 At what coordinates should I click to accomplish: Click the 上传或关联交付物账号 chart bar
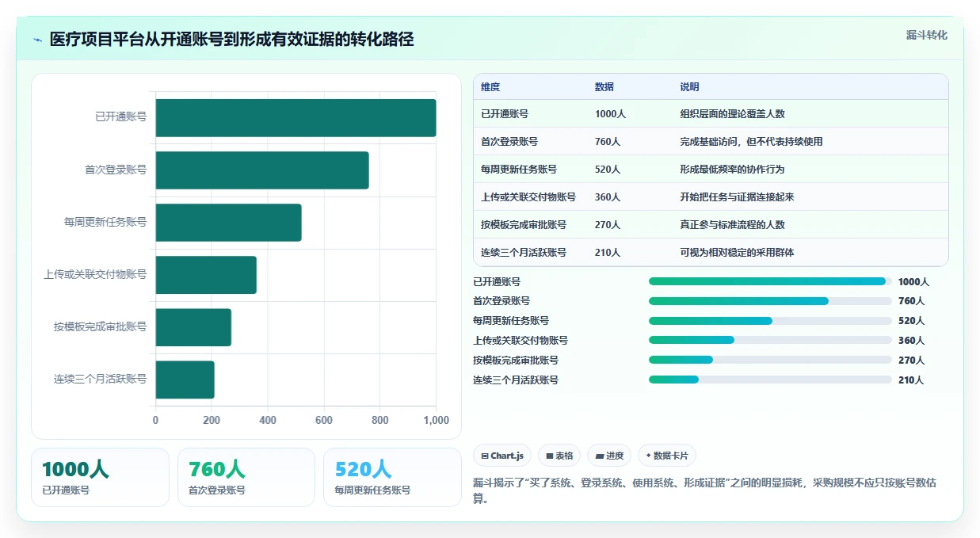coord(206,275)
